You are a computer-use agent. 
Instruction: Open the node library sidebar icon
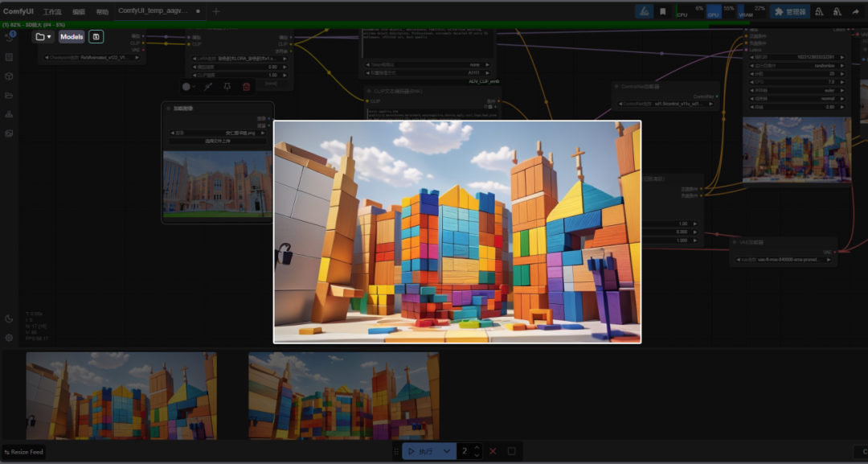9,57
